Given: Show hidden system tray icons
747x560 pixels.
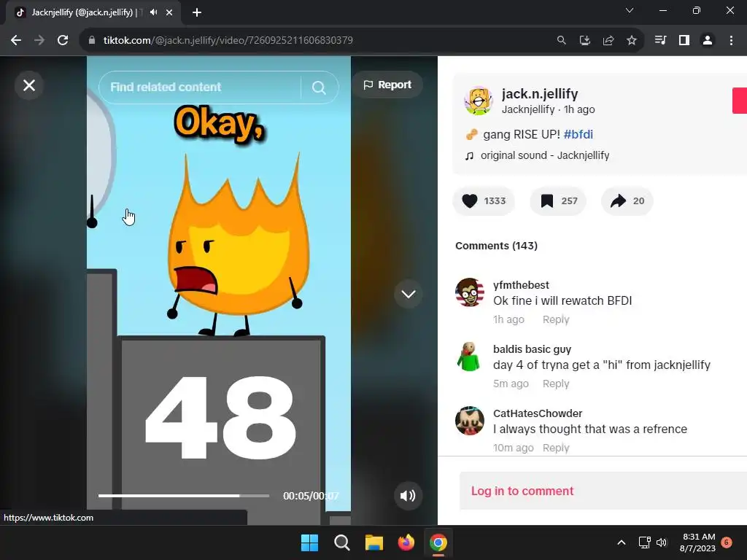Looking at the screenshot, I should pos(622,542).
